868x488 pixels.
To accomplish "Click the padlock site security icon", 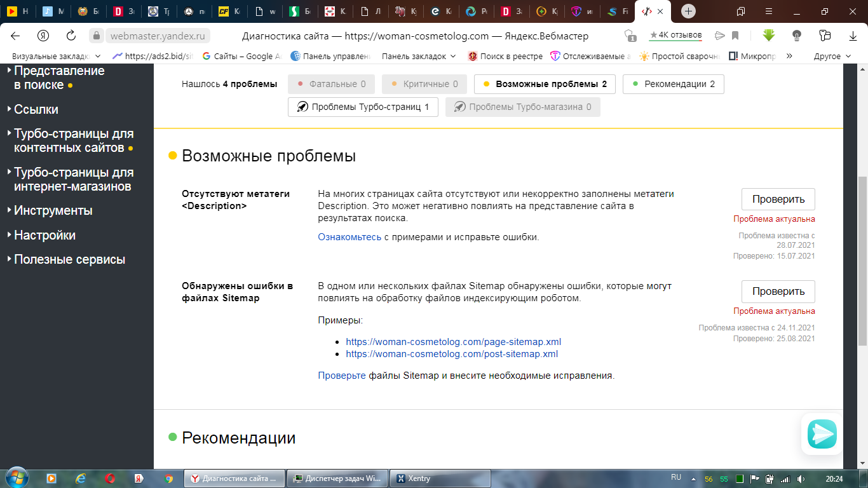I will point(96,36).
